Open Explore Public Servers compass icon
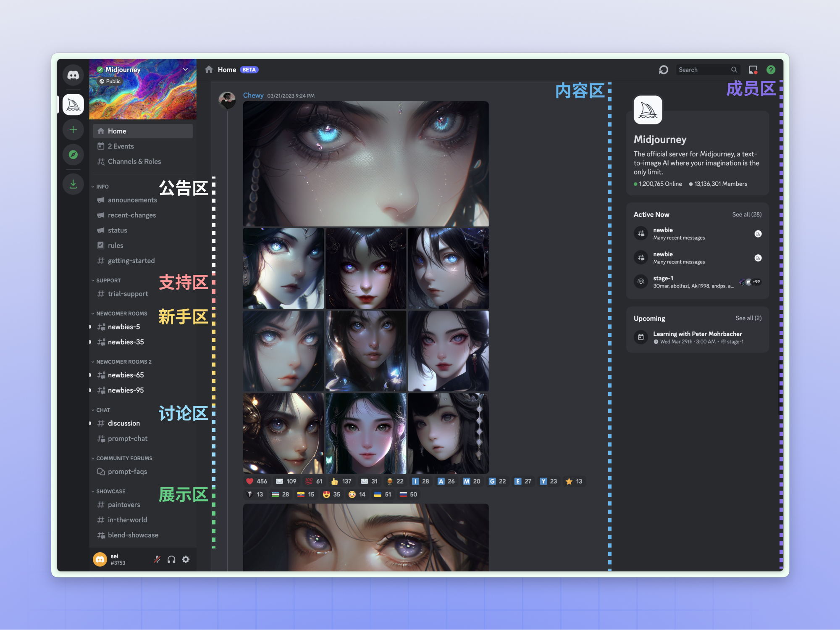The height and width of the screenshot is (630, 840). click(73, 155)
